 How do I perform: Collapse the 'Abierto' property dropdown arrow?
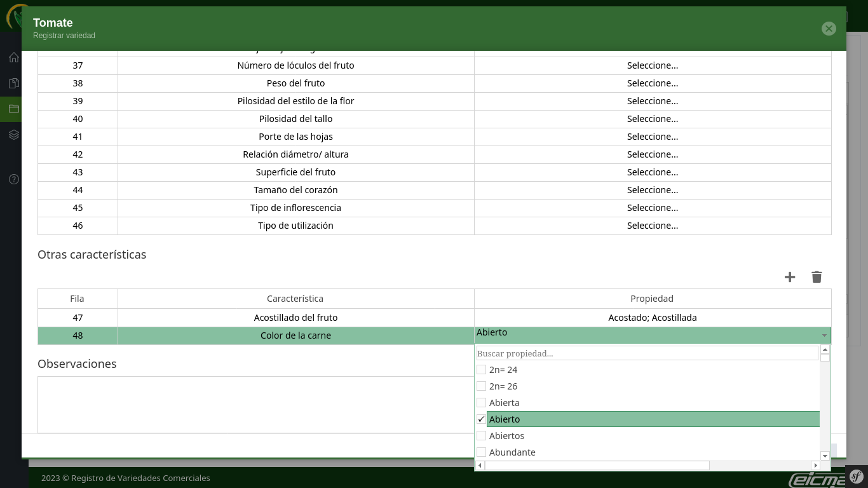824,335
